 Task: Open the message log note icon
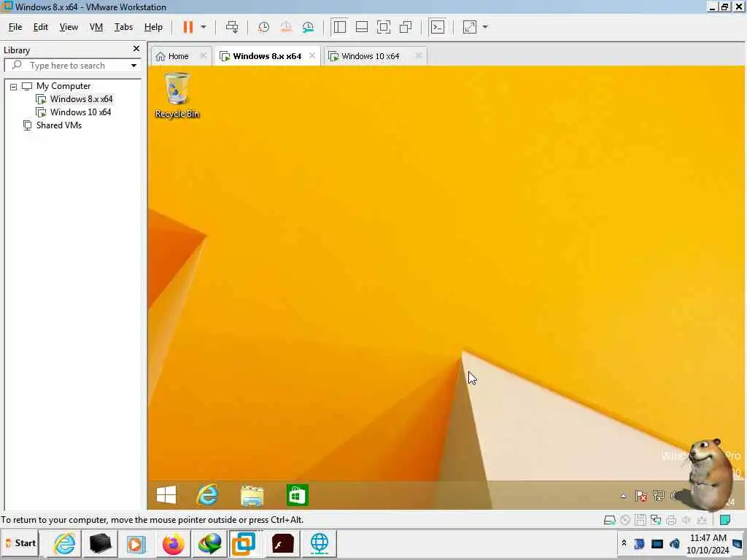[725, 520]
